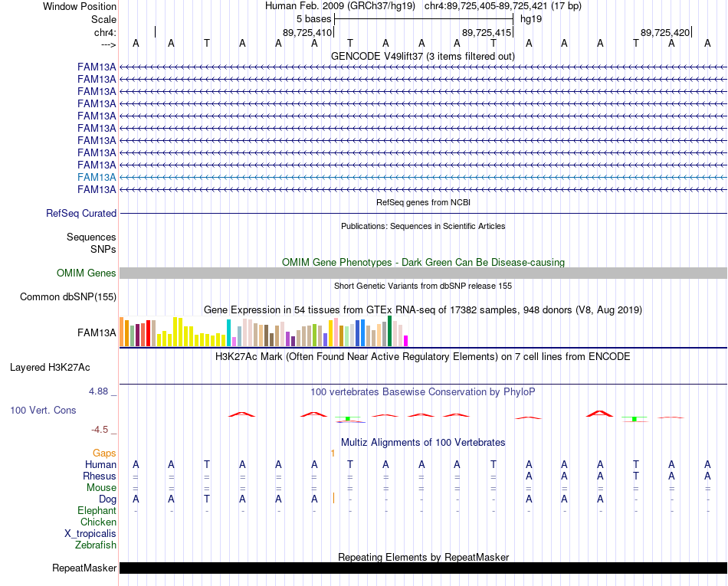Open the Multiz Alignments of 100 Vertebrates title
The image size is (728, 586).
click(x=423, y=443)
